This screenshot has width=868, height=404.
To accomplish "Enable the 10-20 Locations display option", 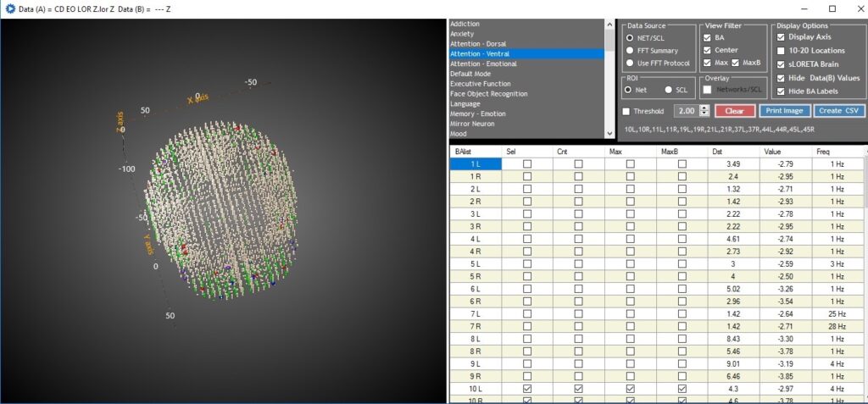I will (x=781, y=51).
